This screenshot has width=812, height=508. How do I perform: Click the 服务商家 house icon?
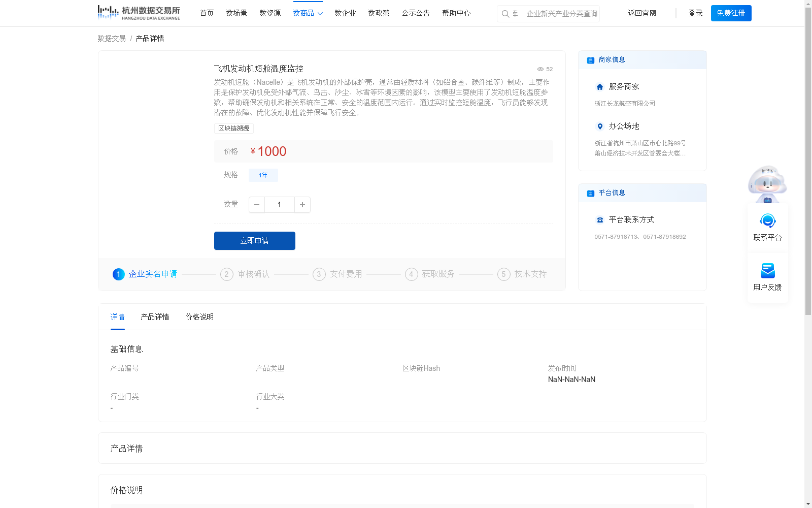[600, 87]
